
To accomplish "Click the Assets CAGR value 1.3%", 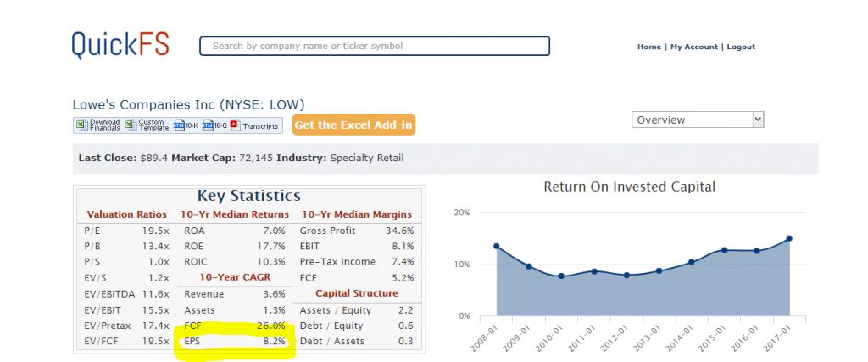I will click(x=275, y=310).
